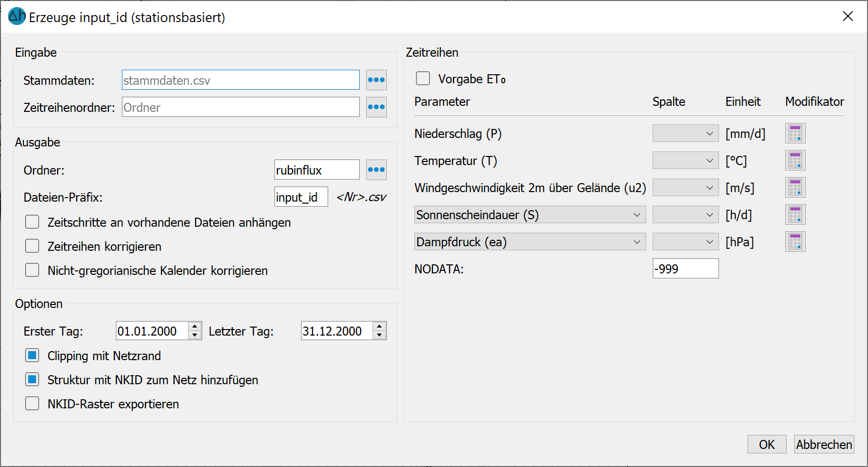The width and height of the screenshot is (868, 467).
Task: Open the Spalte dropdown for Temperatur
Action: point(685,161)
